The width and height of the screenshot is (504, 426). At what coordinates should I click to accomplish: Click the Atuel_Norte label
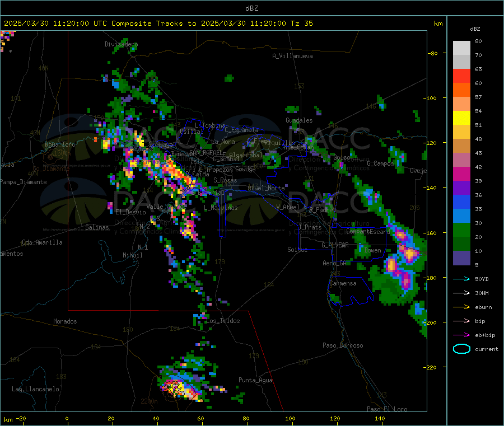[x=266, y=188]
